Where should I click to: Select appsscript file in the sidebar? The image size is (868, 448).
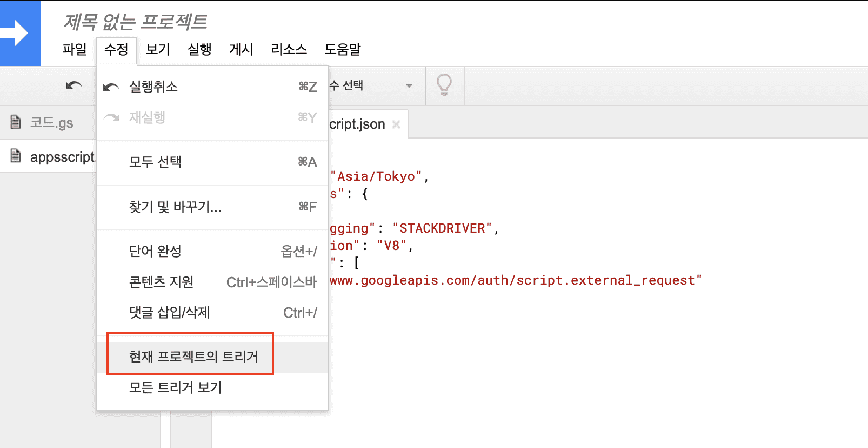tap(62, 157)
